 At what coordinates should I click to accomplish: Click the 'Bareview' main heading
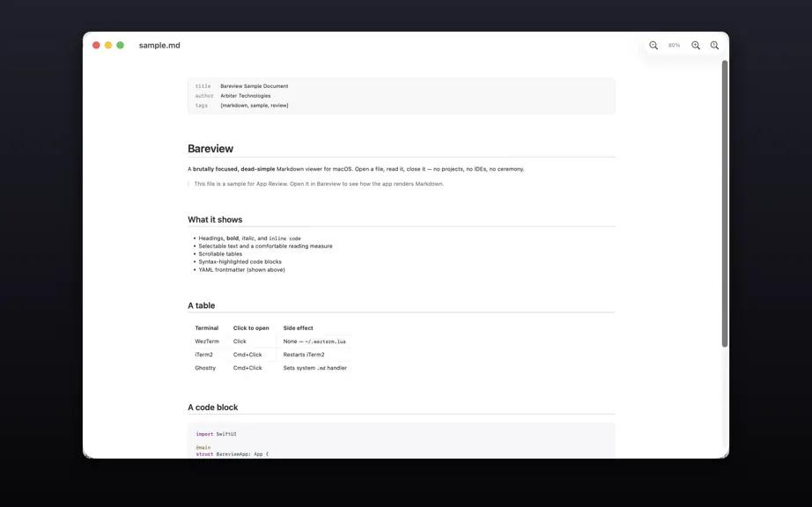tap(210, 149)
